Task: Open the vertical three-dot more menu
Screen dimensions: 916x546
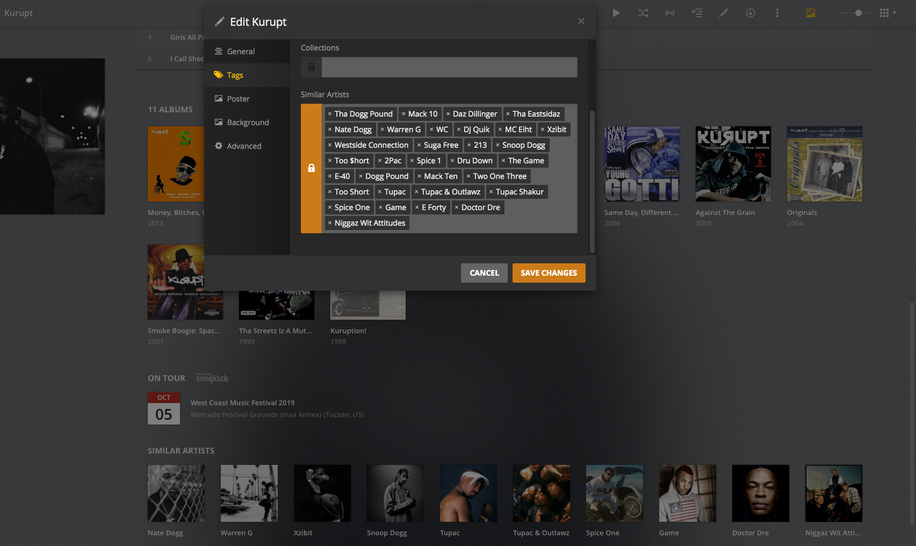Action: pos(777,13)
